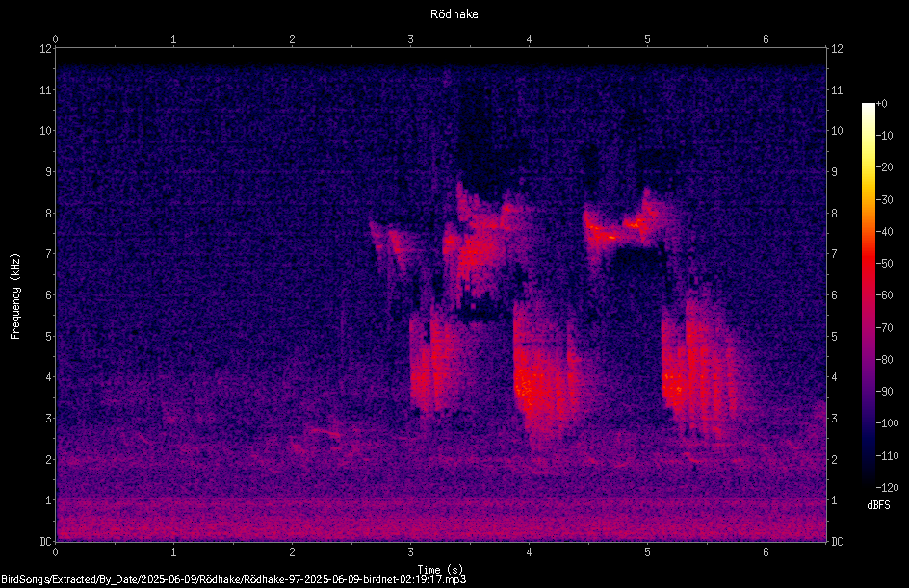This screenshot has height=588, width=909.
Task: Click the -50 mark on color scale
Action: [885, 264]
